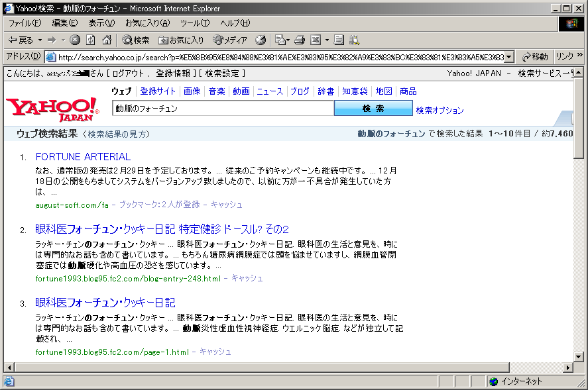The image size is (588, 390).
Task: Switch to the 画像 search tab
Action: click(192, 91)
